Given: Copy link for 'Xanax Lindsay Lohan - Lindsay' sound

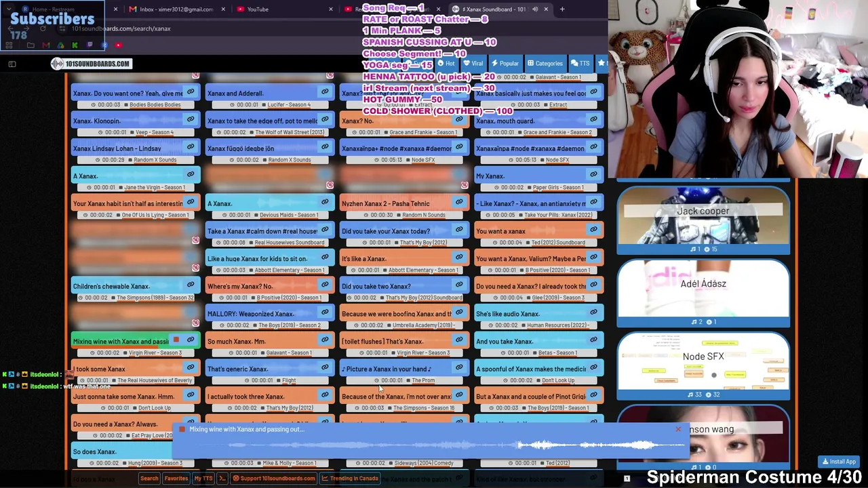Looking at the screenshot, I should pyautogui.click(x=191, y=147).
